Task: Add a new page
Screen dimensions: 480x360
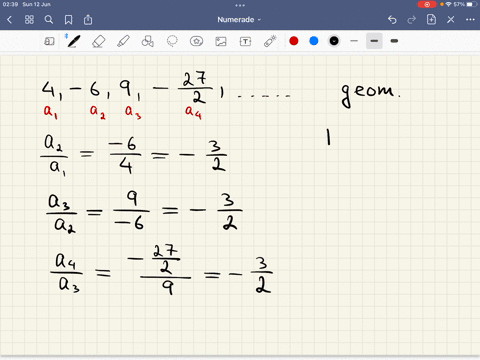Action: [x=431, y=19]
